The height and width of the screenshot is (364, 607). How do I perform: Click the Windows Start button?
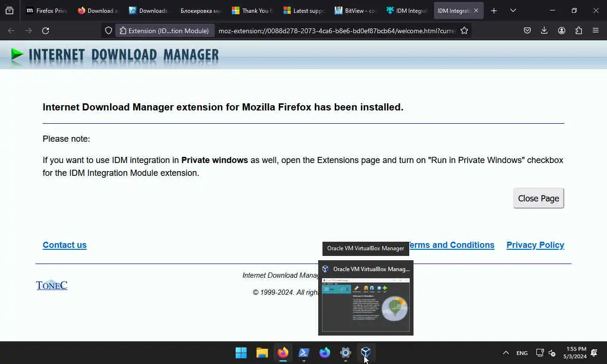pyautogui.click(x=241, y=353)
